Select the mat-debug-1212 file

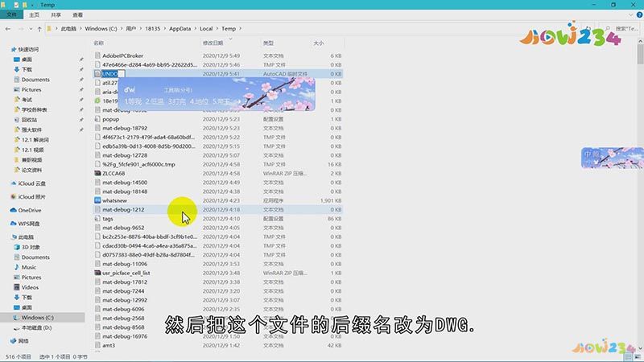tap(123, 209)
